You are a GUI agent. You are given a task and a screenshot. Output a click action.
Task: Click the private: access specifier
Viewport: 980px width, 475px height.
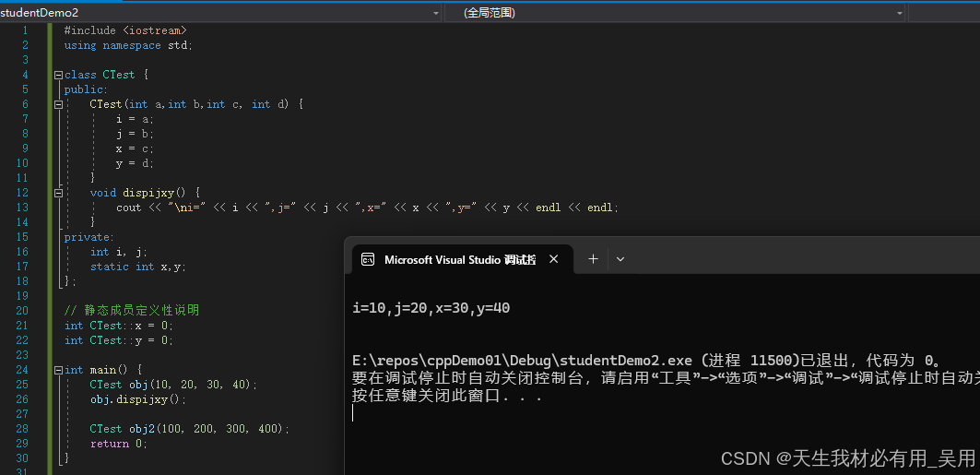[x=89, y=237]
